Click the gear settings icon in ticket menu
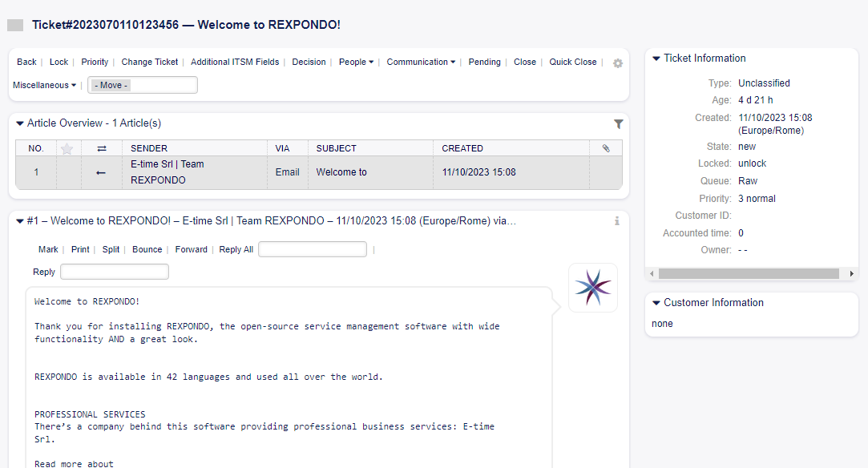The image size is (868, 468). (x=617, y=63)
